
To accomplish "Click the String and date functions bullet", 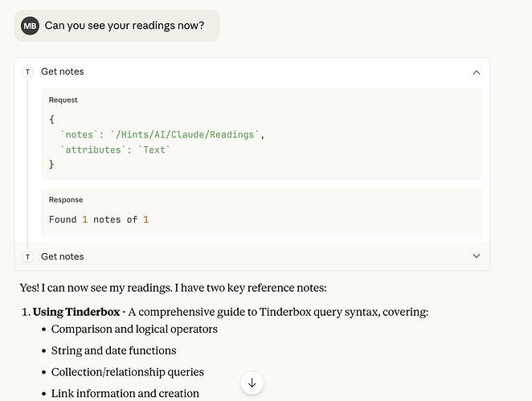I will (113, 350).
